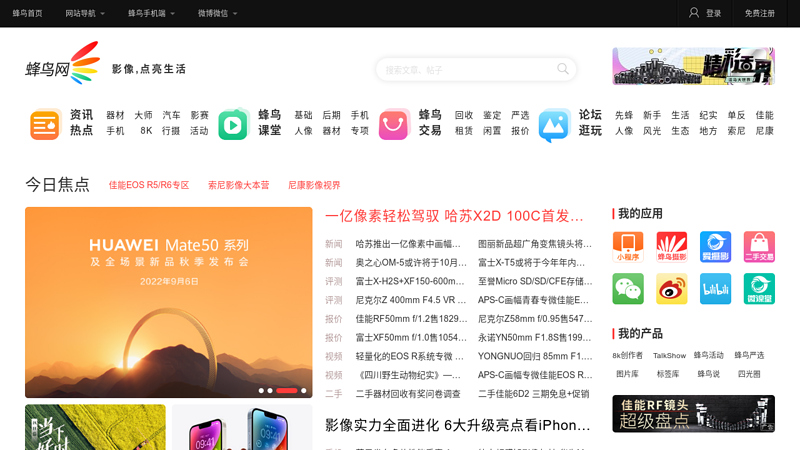Expand the 微博微信 dropdown
The image size is (800, 450).
click(x=217, y=13)
